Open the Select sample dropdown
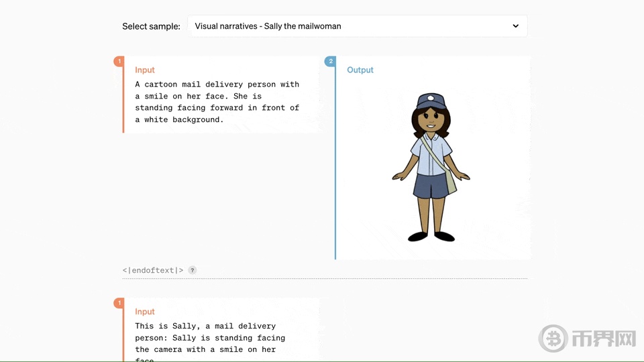This screenshot has width=644, height=362. pyautogui.click(x=357, y=26)
